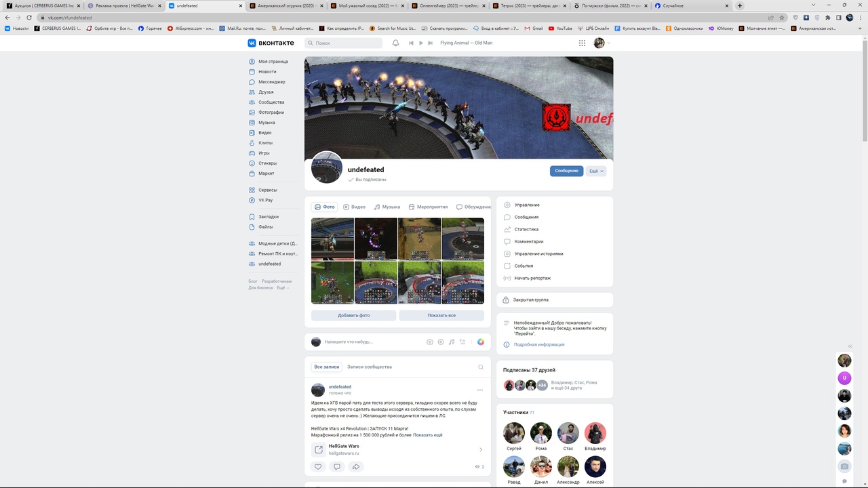
Task: Open article editor text icon
Action: pos(462,342)
